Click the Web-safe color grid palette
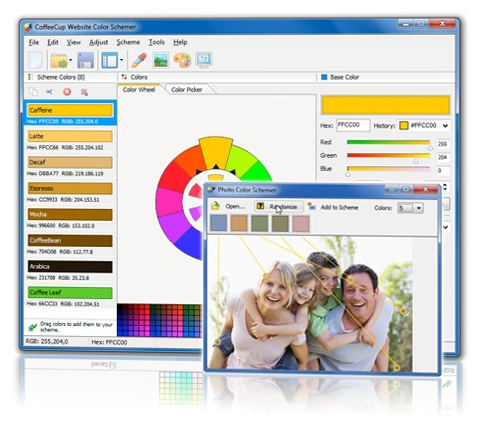Image resolution: width=484 pixels, height=432 pixels. (160, 320)
